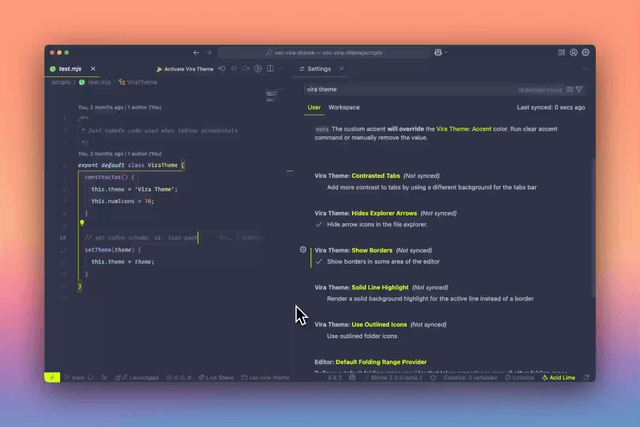Open more actions for Settings editor group
This screenshot has height=427, width=640.
tap(585, 69)
